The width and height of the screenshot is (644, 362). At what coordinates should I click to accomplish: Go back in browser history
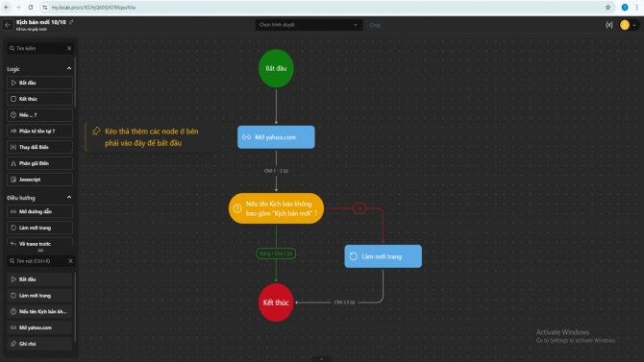(7, 8)
